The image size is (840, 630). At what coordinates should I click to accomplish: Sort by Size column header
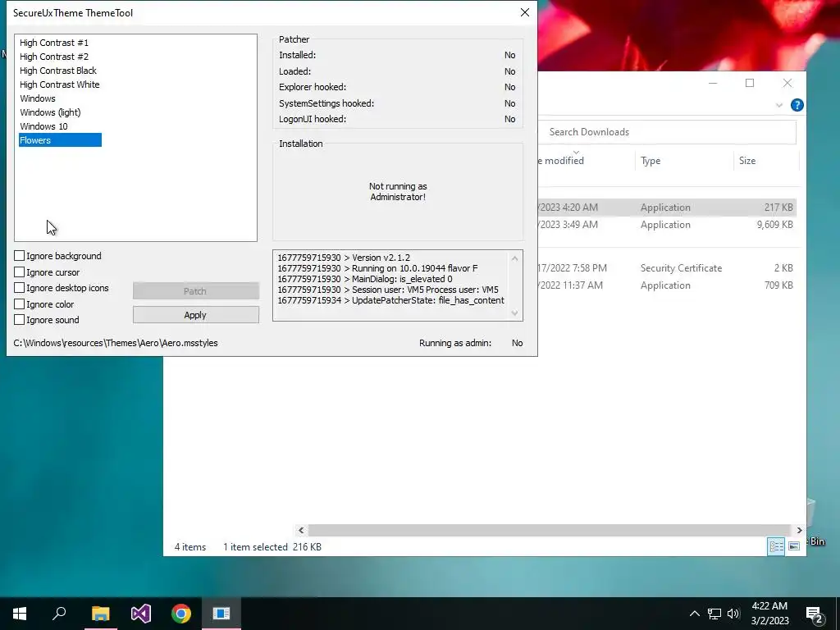coord(766,161)
